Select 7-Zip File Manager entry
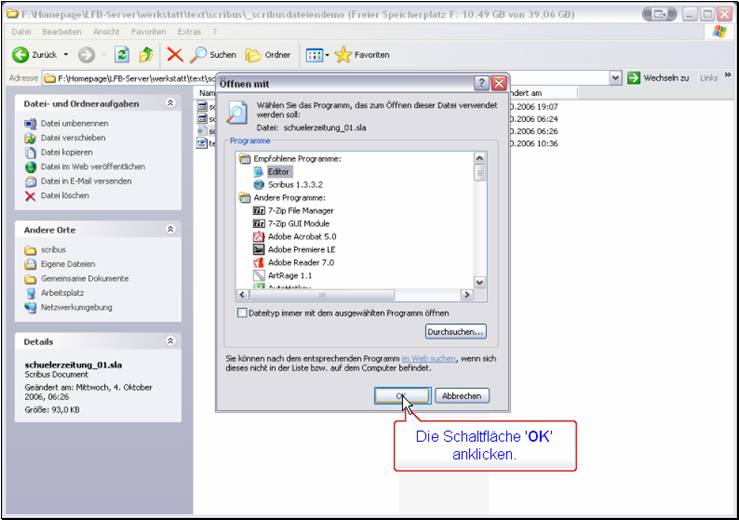This screenshot has height=520, width=739. (301, 211)
